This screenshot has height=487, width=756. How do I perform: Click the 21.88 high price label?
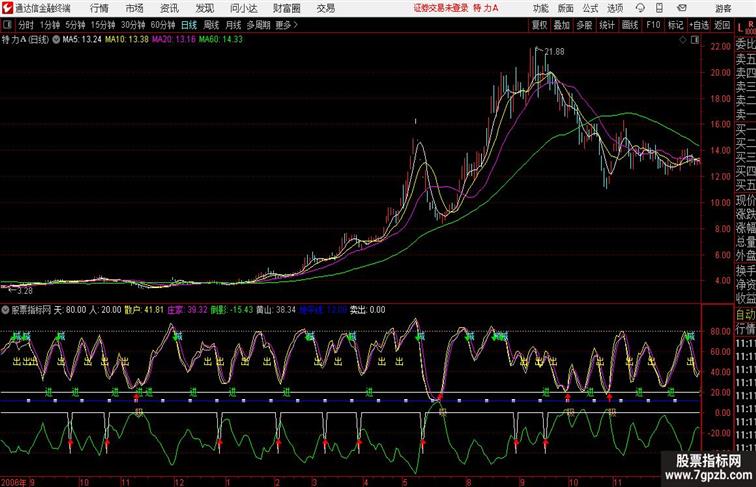tap(554, 52)
